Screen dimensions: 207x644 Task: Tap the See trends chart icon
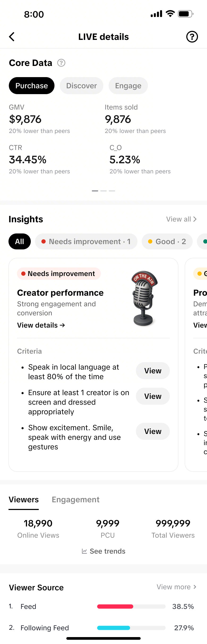pyautogui.click(x=84, y=551)
